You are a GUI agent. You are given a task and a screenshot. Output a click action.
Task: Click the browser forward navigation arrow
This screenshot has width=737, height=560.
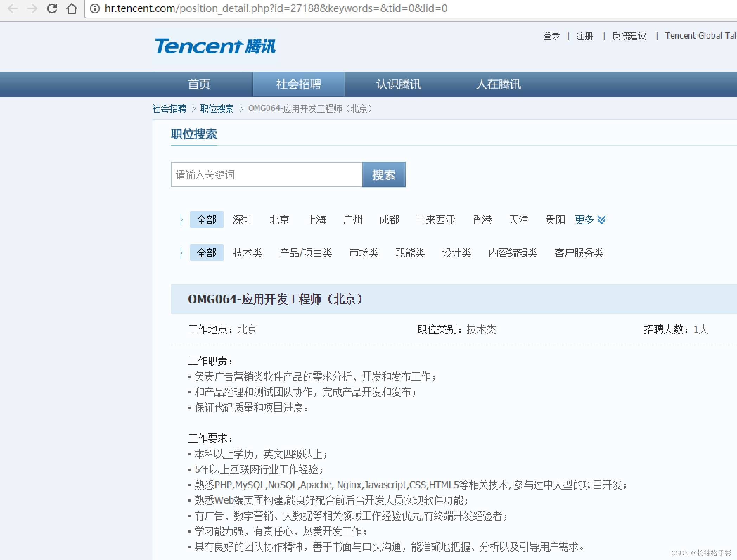pos(32,9)
